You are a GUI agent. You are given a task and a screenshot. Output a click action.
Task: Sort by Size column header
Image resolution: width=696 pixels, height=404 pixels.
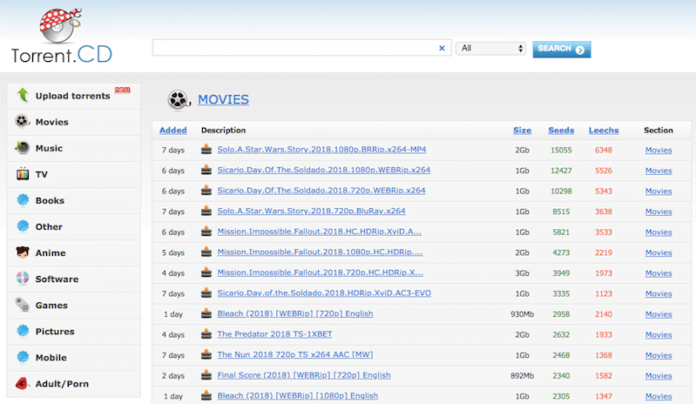[522, 130]
